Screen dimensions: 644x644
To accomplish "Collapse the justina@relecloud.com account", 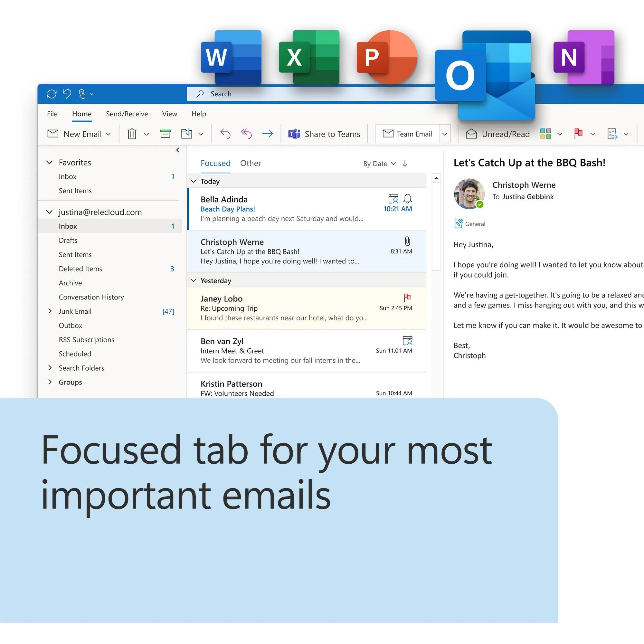I will (49, 212).
